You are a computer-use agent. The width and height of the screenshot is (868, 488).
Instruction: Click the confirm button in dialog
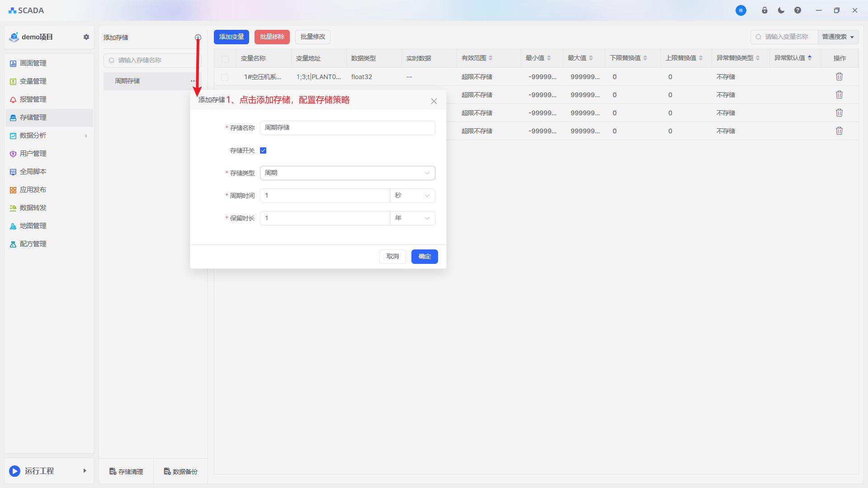(x=424, y=257)
